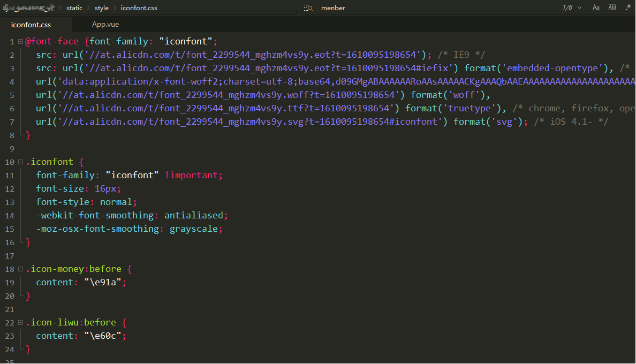
Task: Click the style breadcrumb folder
Action: pos(101,7)
